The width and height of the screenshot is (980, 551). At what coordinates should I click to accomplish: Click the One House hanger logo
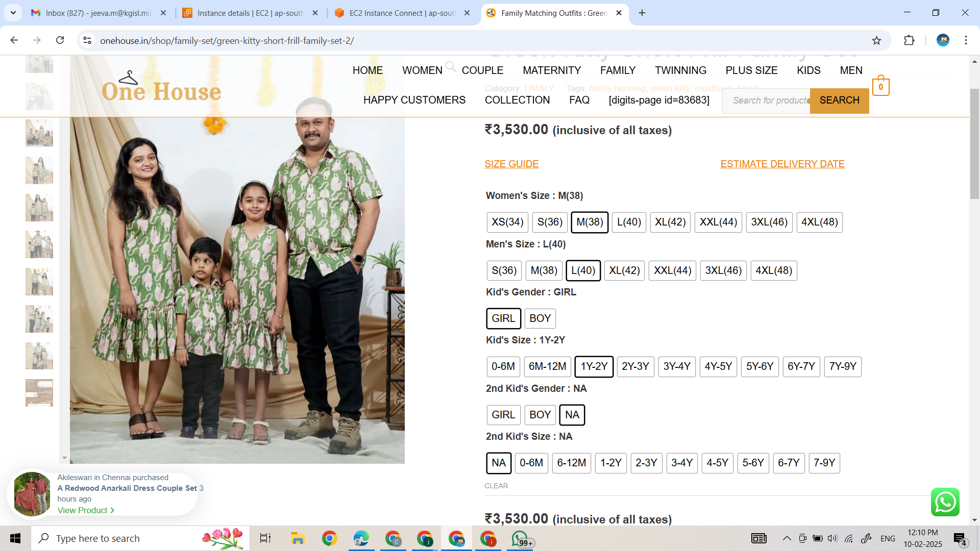161,88
